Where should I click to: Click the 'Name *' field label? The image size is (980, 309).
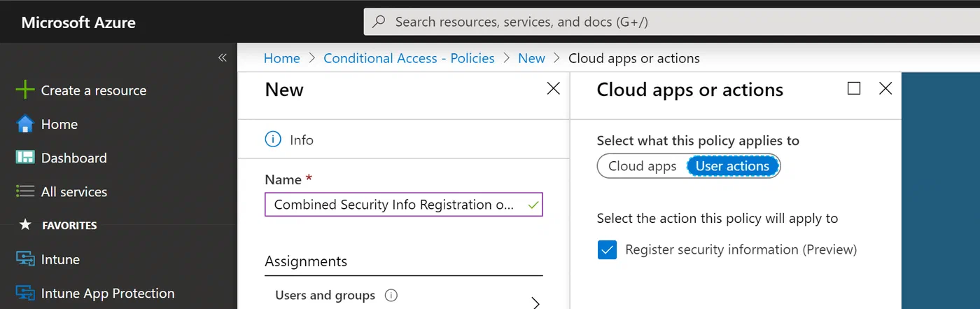[288, 179]
